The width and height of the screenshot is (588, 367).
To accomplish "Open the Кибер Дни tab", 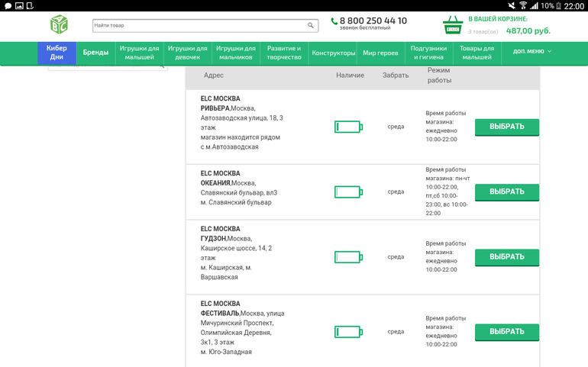I will coord(57,53).
